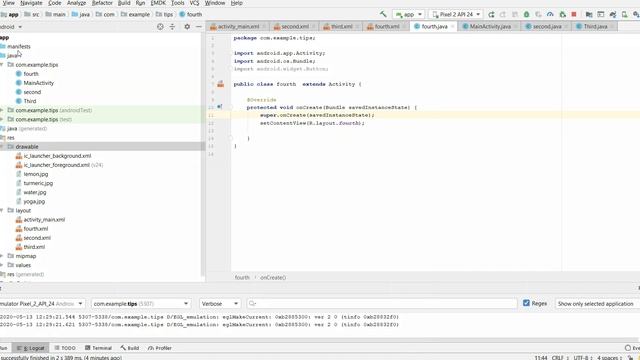Image resolution: width=640 pixels, height=360 pixels.
Task: Click the Attach Debugger to Android Process icon
Action: pyautogui.click(x=562, y=14)
